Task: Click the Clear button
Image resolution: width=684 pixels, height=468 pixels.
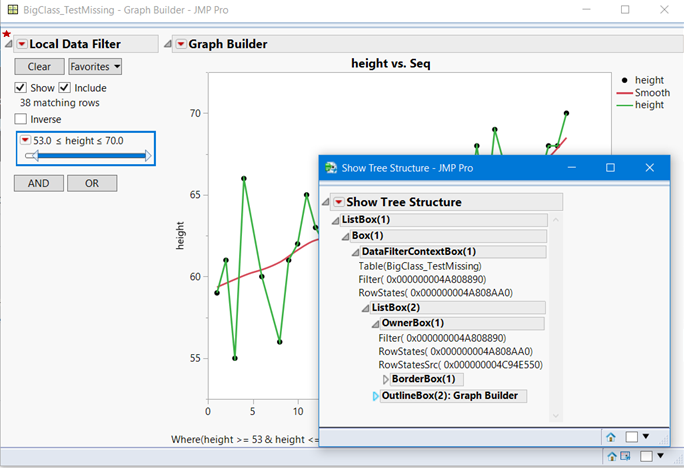Action: [39, 67]
